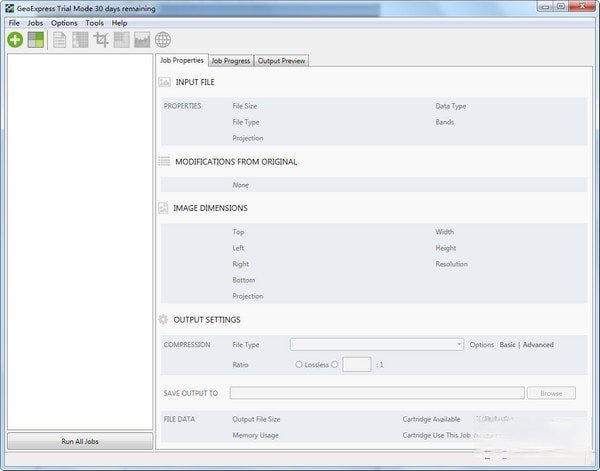
Task: Click the Input File section picture icon
Action: click(x=165, y=82)
